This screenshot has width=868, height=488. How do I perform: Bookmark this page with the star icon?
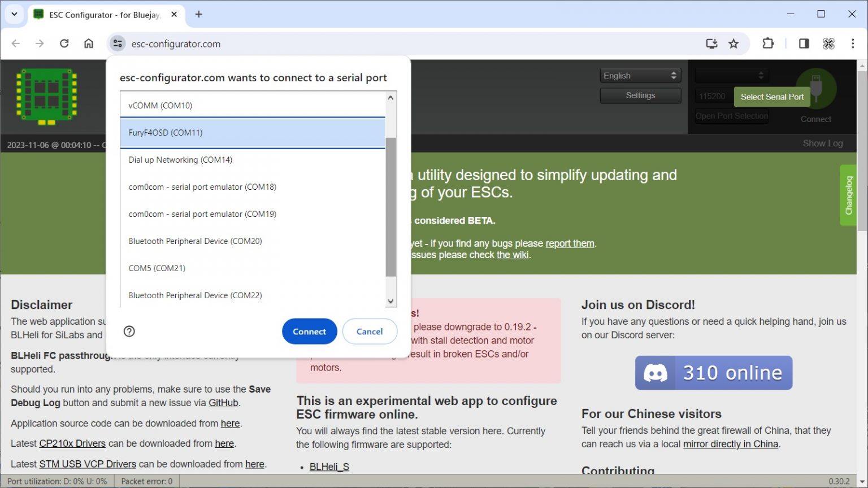pyautogui.click(x=734, y=43)
